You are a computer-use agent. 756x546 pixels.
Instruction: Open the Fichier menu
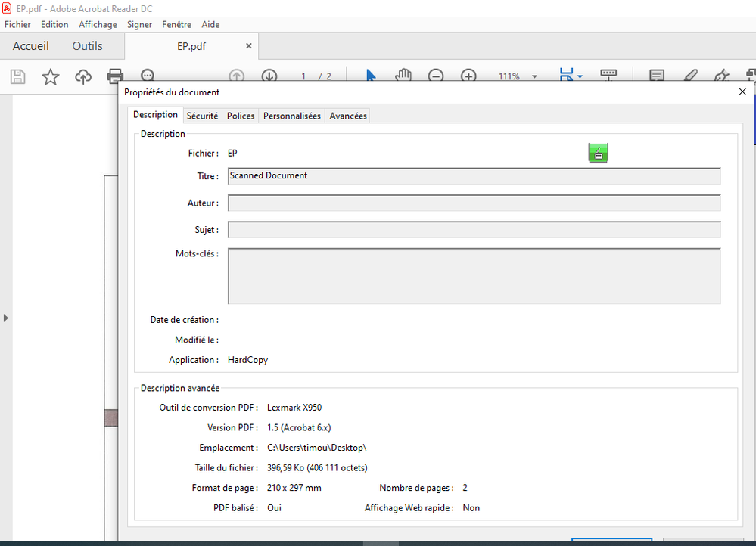click(17, 24)
